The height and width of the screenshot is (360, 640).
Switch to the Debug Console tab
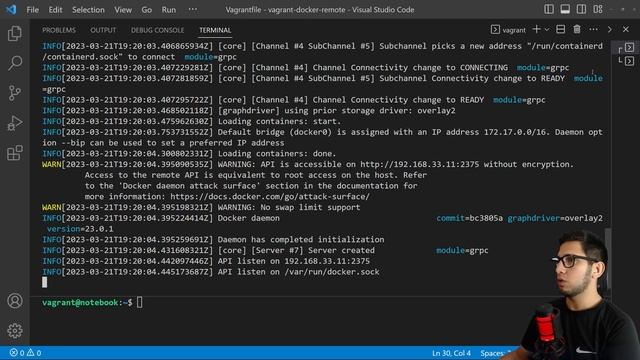[x=158, y=30]
